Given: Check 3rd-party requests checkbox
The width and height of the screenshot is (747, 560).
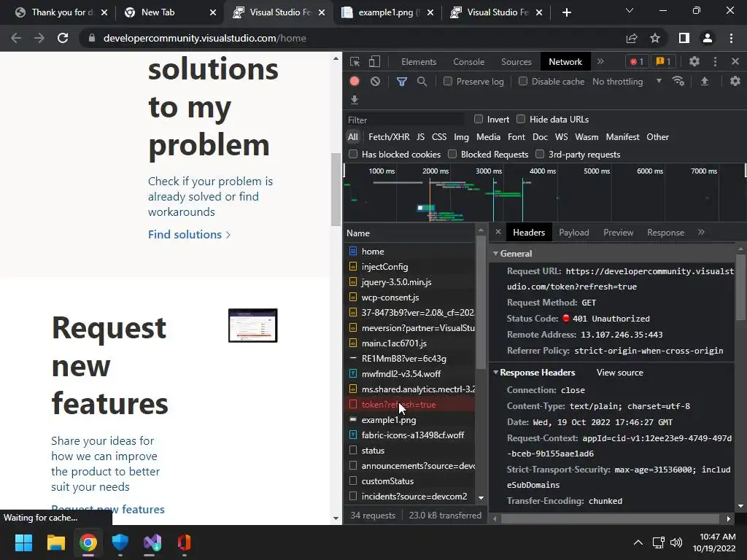Looking at the screenshot, I should tap(540, 154).
